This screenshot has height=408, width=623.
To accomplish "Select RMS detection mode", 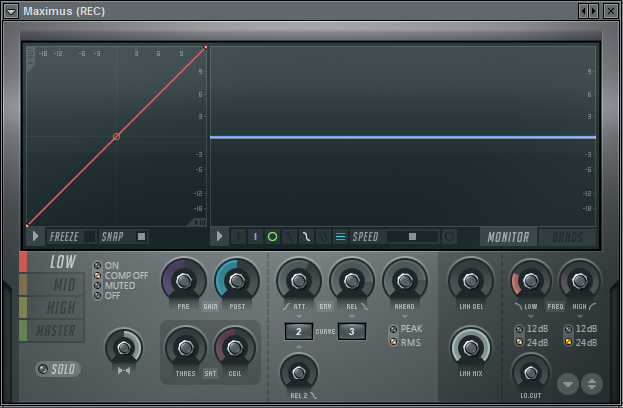I will [405, 342].
